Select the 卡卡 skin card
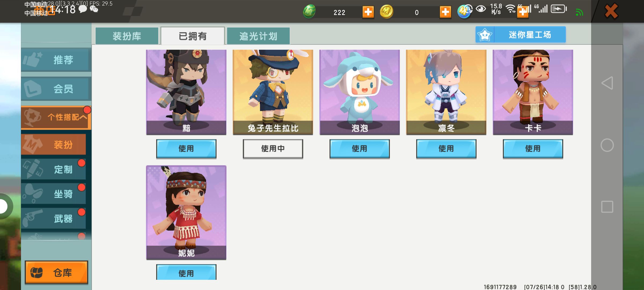Image resolution: width=644 pixels, height=290 pixels. [x=533, y=92]
